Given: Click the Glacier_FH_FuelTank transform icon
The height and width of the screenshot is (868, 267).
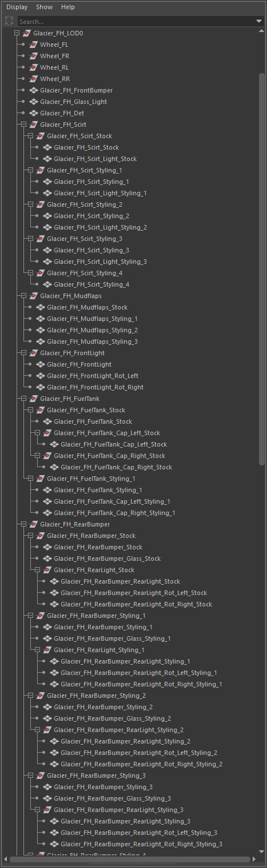Looking at the screenshot, I should tap(33, 399).
